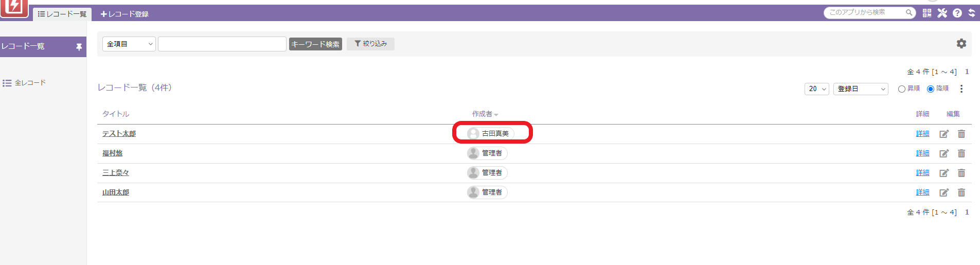The width and height of the screenshot is (980, 265).
Task: Open the レコード一覧 tab
Action: click(62, 14)
